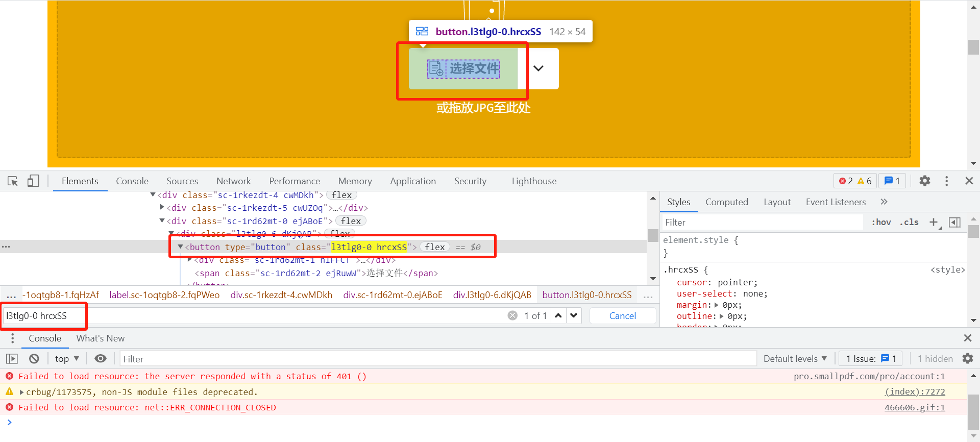The height and width of the screenshot is (442, 980).
Task: Collapse the button l3tlg0-0 hrcxSS node
Action: pos(180,247)
